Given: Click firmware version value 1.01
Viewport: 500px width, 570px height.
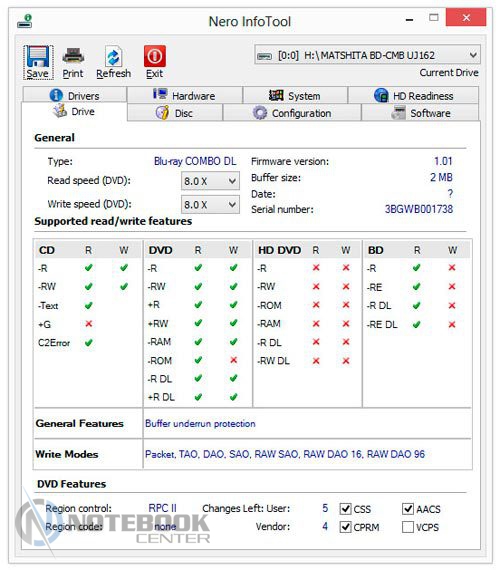Looking at the screenshot, I should (x=443, y=161).
